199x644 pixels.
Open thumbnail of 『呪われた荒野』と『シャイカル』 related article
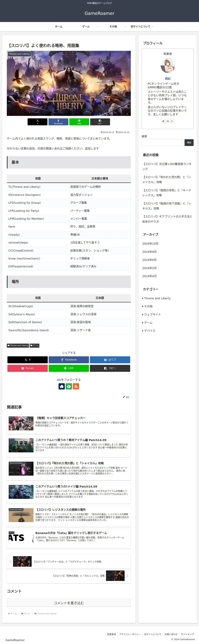click(21, 468)
